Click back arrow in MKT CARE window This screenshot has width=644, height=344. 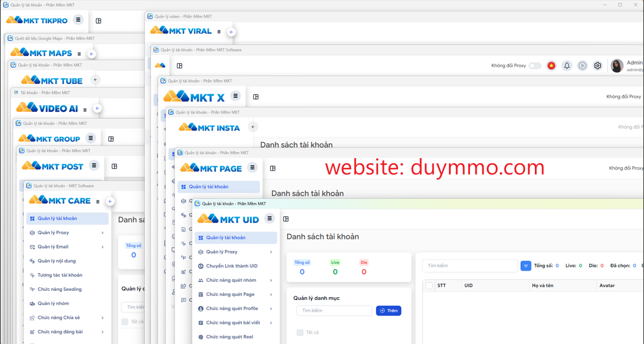[x=110, y=202]
